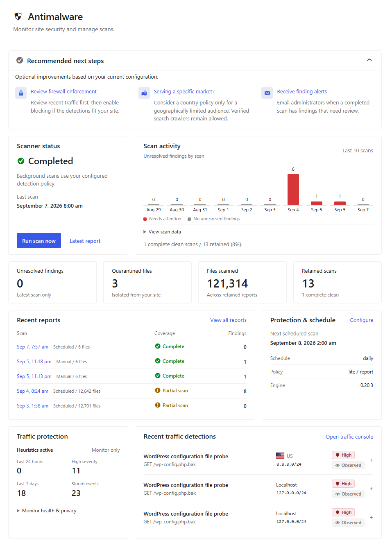Expand the second Localhost detection row

(371, 489)
